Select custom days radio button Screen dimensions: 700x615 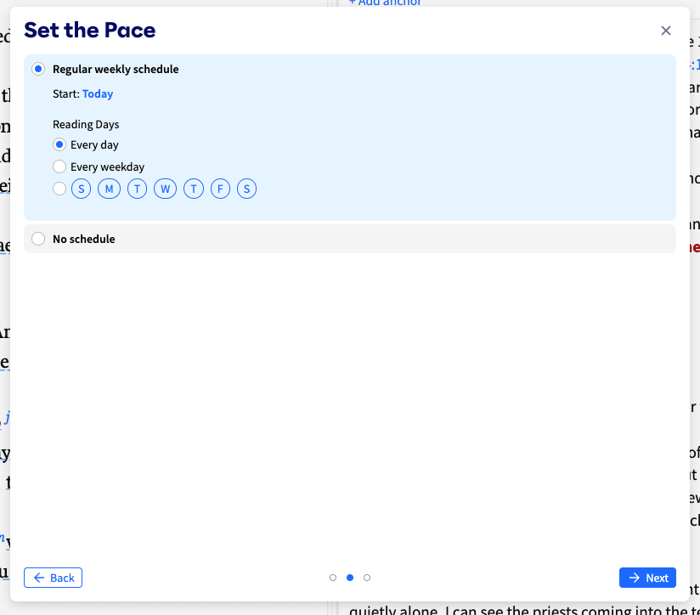click(x=59, y=189)
